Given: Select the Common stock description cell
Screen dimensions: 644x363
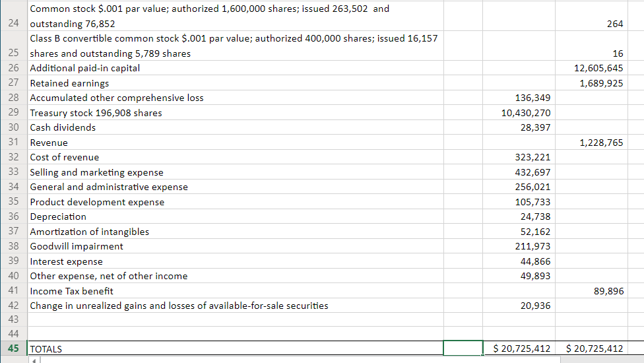Looking at the screenshot, I should tap(236, 16).
